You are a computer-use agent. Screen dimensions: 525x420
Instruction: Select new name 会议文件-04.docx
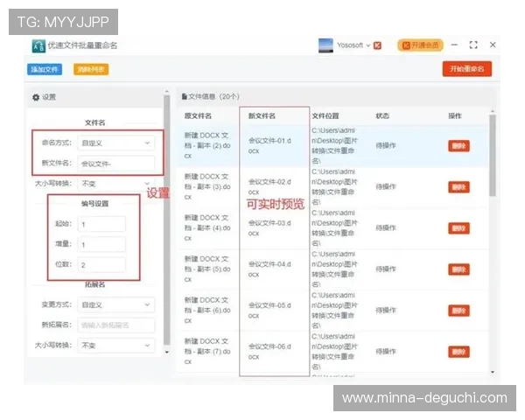(x=269, y=269)
